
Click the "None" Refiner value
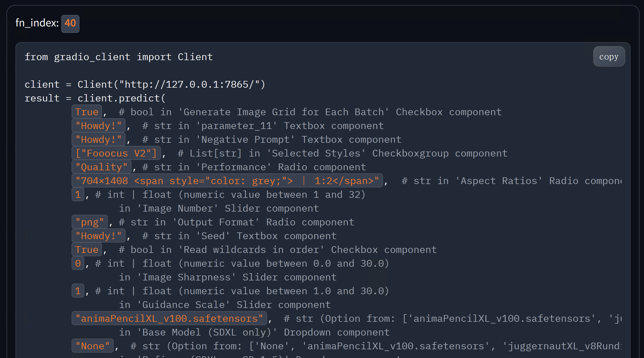[x=92, y=346]
